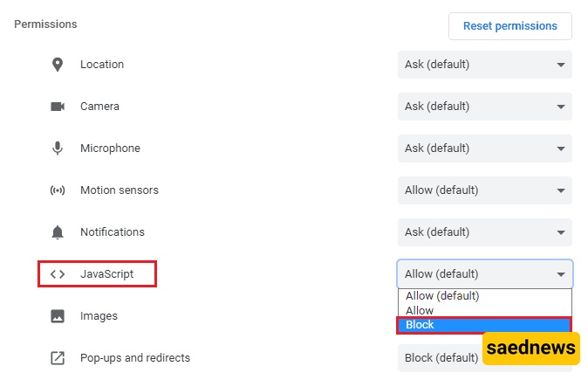The width and height of the screenshot is (588, 373).
Task: Click the Notifications bell icon
Action: (x=58, y=232)
